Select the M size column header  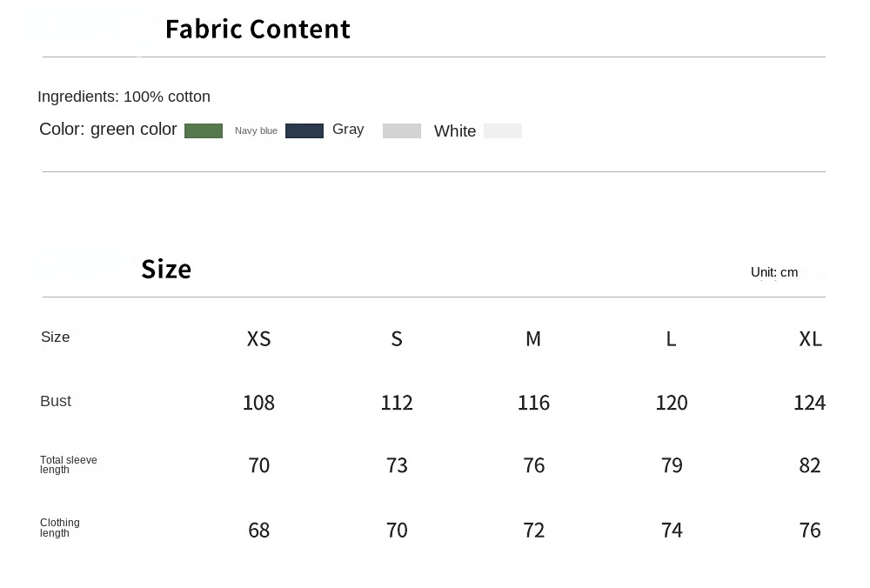(x=533, y=338)
